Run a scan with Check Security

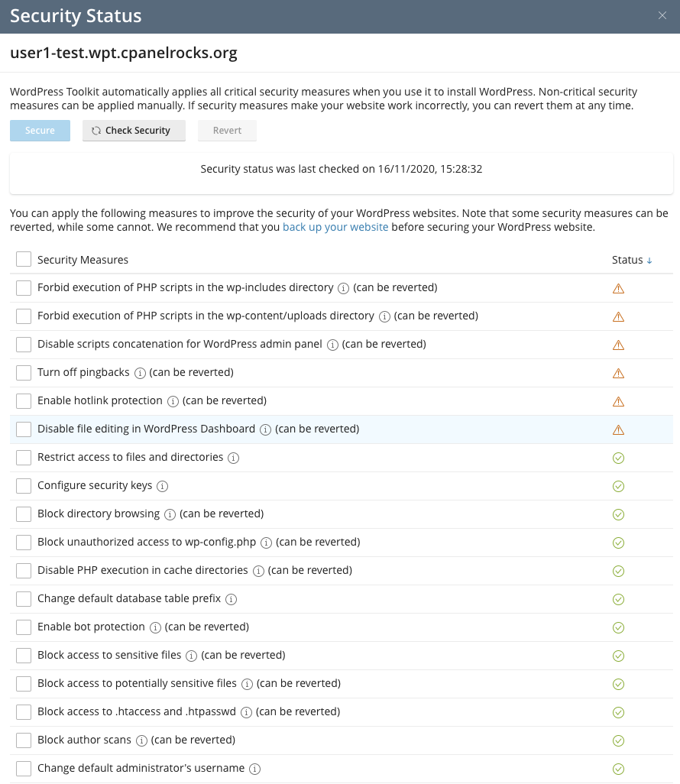pyautogui.click(x=134, y=130)
